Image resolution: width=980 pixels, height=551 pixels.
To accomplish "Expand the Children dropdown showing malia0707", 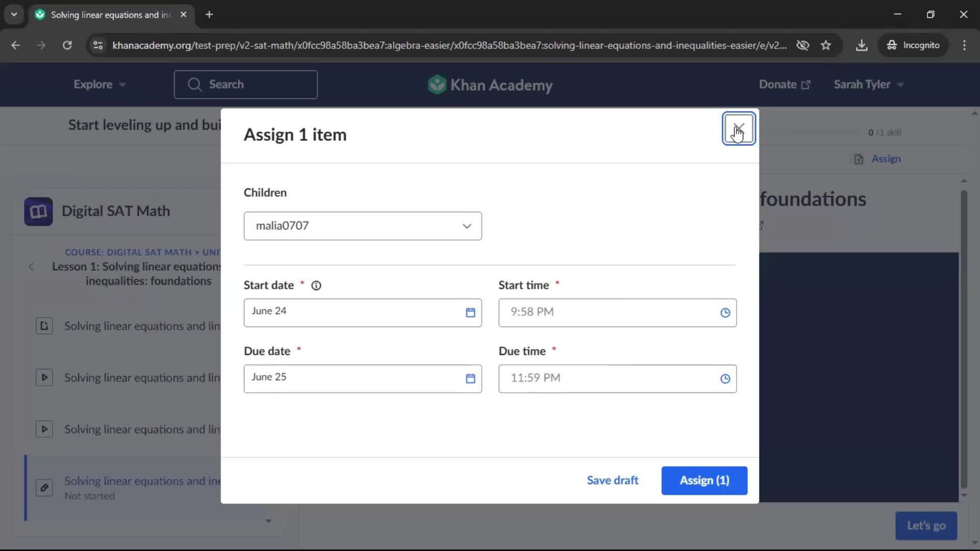I will tap(362, 226).
